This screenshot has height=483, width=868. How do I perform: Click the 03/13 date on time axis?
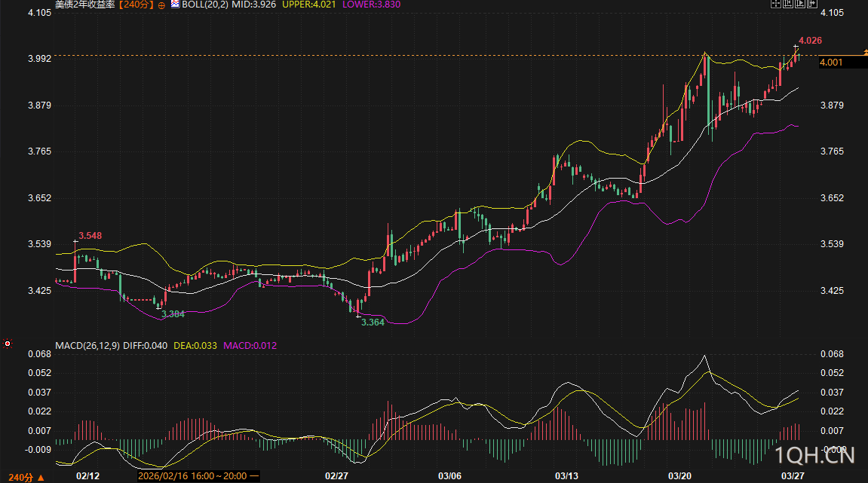point(566,476)
